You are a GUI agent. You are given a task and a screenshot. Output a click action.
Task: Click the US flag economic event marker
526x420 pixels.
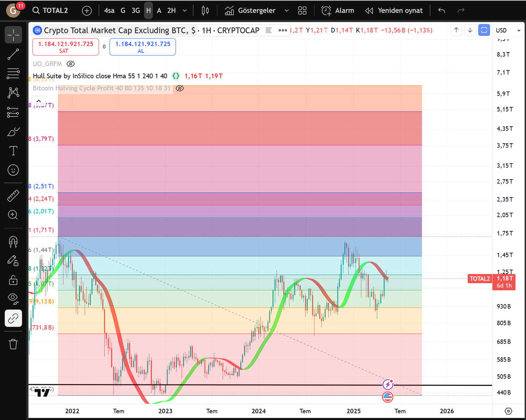tap(387, 397)
